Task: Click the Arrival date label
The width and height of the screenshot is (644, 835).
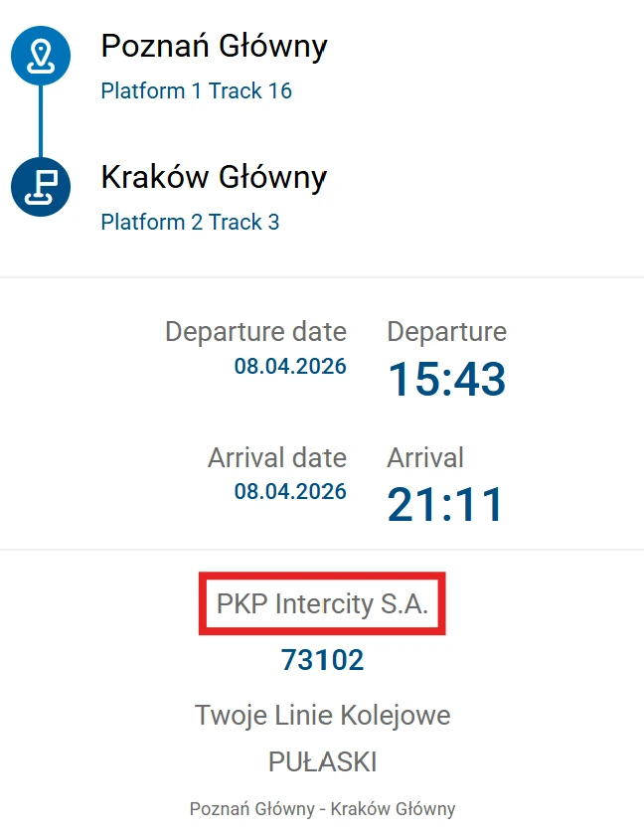Action: point(276,458)
